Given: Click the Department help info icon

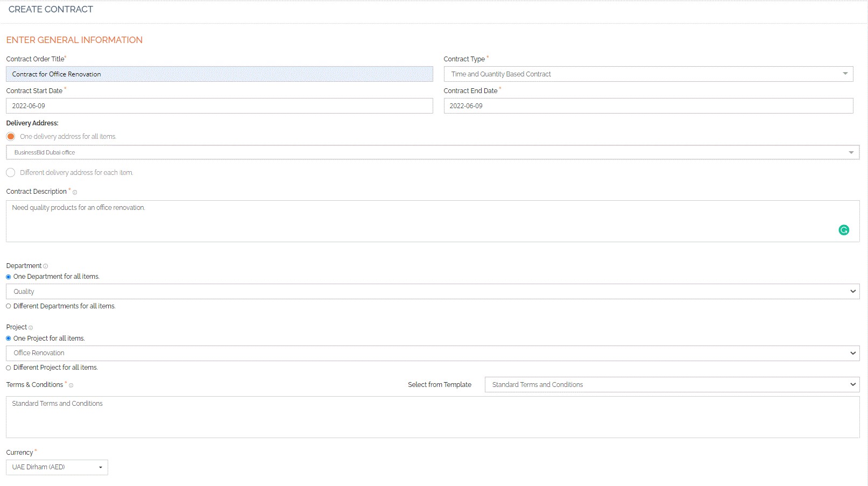Looking at the screenshot, I should click(46, 266).
